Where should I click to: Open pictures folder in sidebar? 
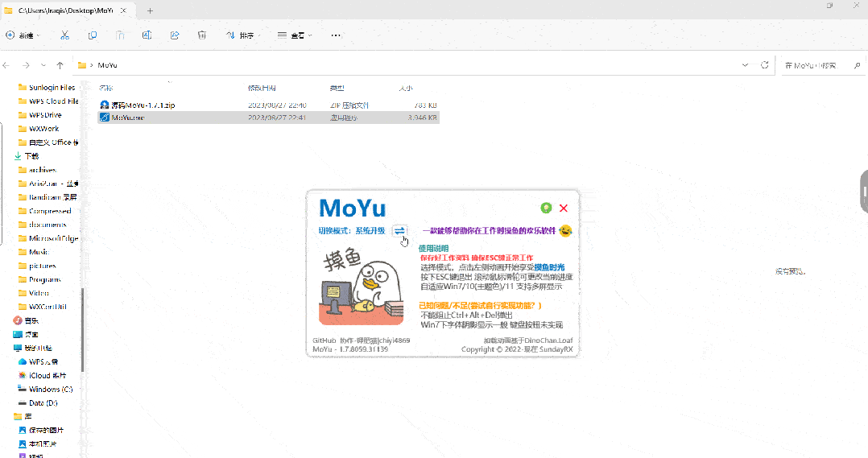tap(38, 266)
